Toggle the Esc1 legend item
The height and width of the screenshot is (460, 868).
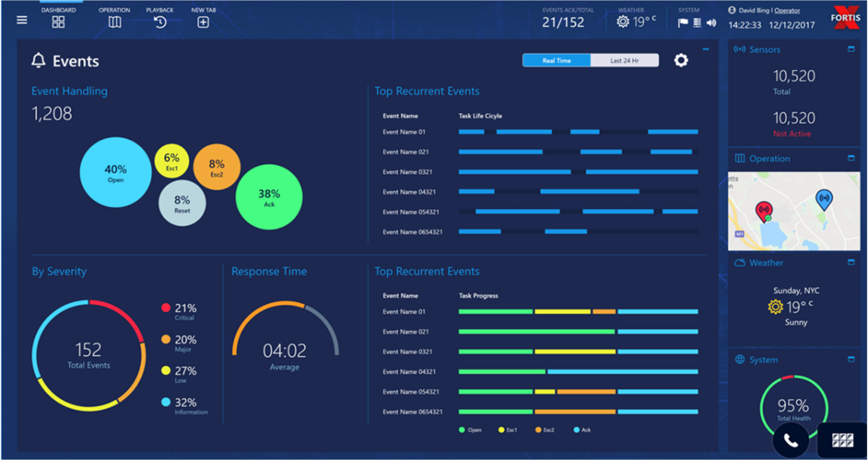pyautogui.click(x=508, y=430)
